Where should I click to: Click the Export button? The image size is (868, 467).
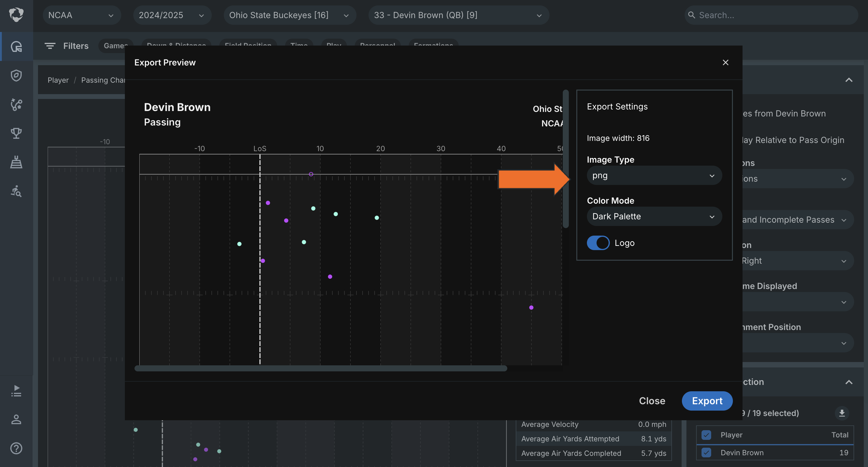coord(707,401)
